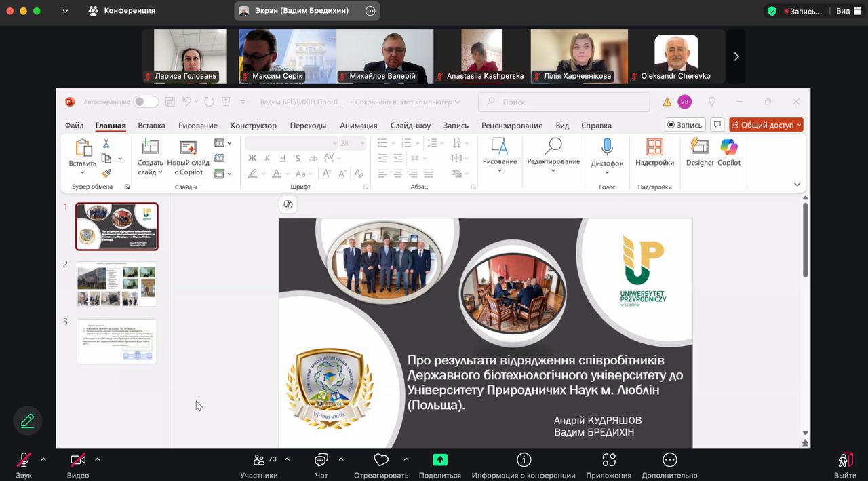Click the PowerPoint Запись record button

pyautogui.click(x=685, y=125)
